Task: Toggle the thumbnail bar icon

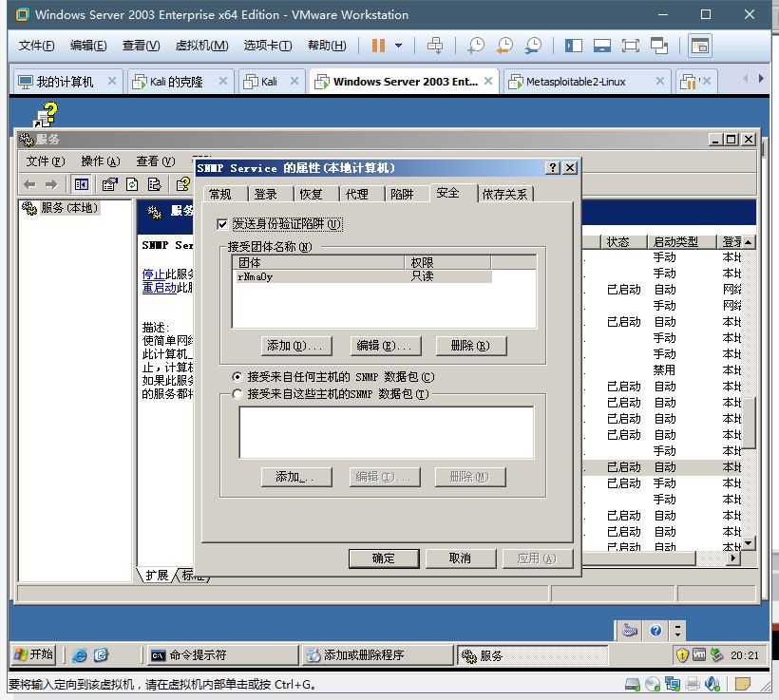Action: click(602, 46)
